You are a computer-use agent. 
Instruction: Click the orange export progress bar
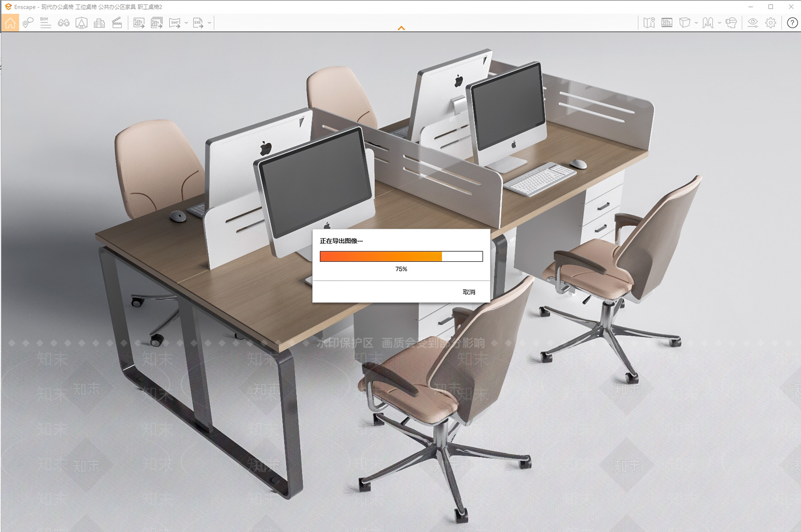coord(401,257)
